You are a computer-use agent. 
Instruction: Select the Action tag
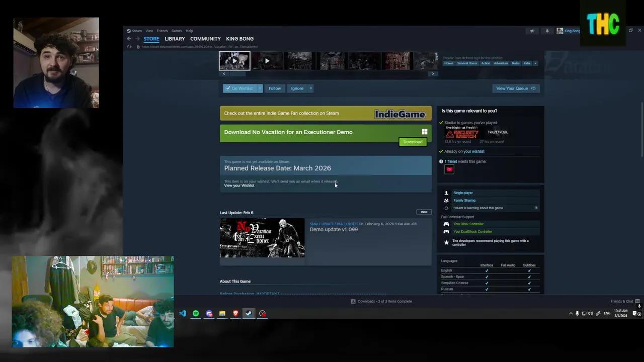pyautogui.click(x=486, y=63)
